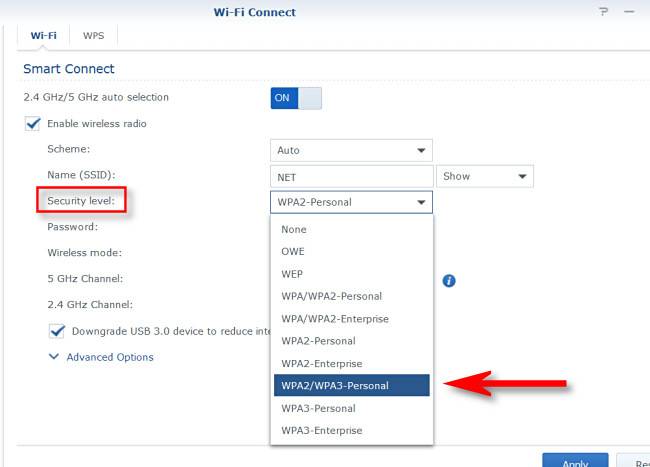Screen dimensions: 650x467
Task: Choose WPA2-Enterprise from the list
Action: (352, 363)
